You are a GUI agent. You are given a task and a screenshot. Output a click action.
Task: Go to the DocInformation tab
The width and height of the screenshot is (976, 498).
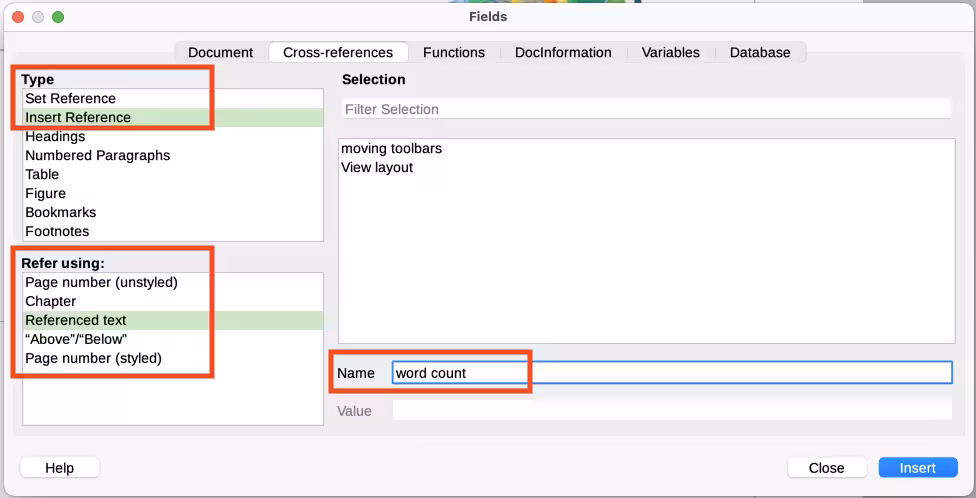(563, 52)
